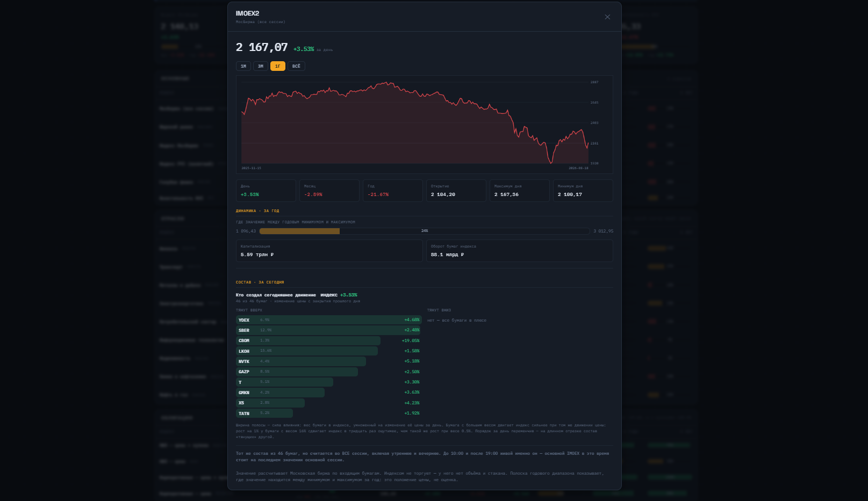Screen dimensions: 868x501
Task: Select the CBOM contributor bar
Action: [x=328, y=340]
